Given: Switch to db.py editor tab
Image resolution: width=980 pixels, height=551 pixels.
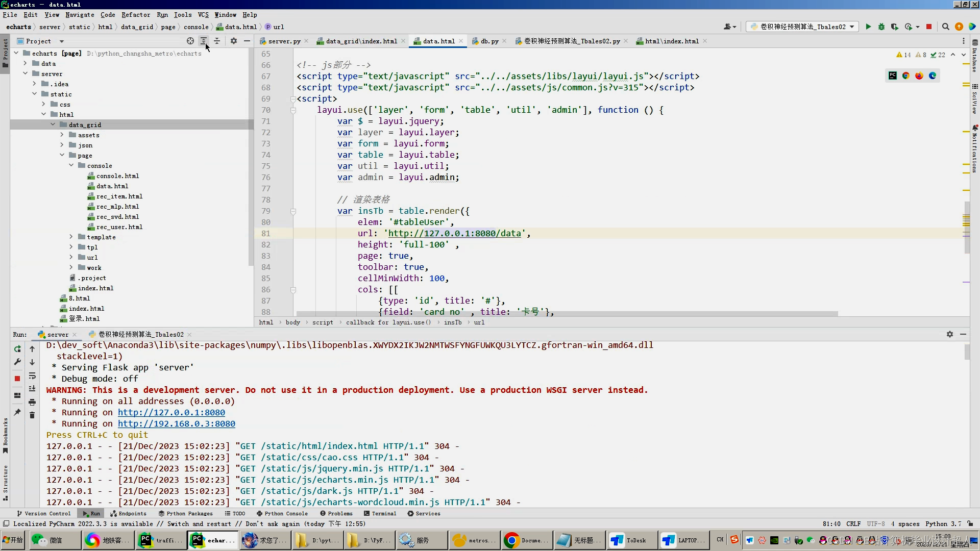Looking at the screenshot, I should point(489,41).
